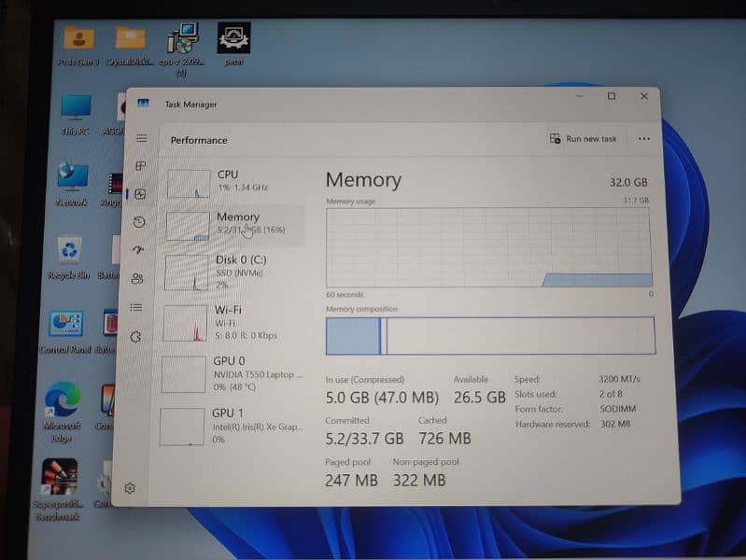Click the cpu-z installer desktop icon

182,49
